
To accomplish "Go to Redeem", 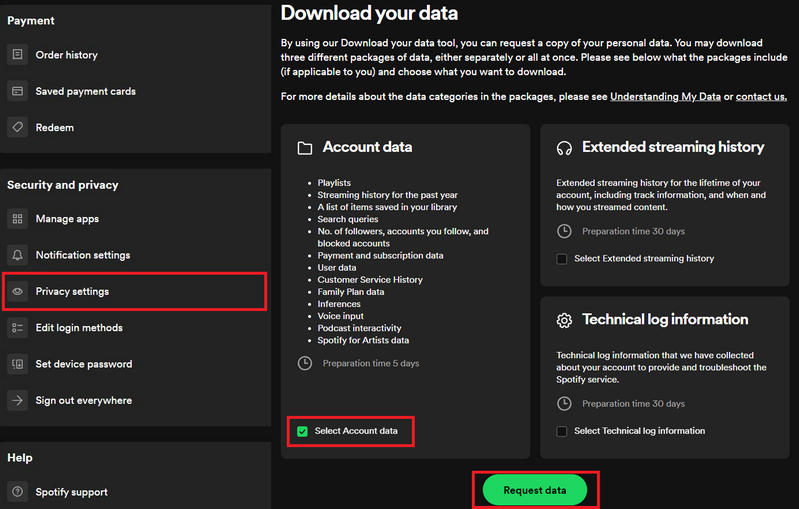I will click(x=55, y=127).
